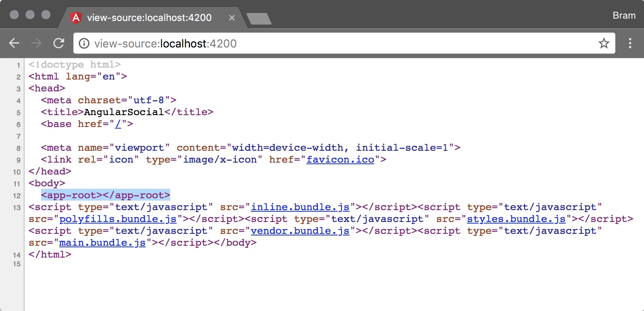The image size is (644, 311).
Task: Click the AngularSocial title text
Action: [124, 112]
